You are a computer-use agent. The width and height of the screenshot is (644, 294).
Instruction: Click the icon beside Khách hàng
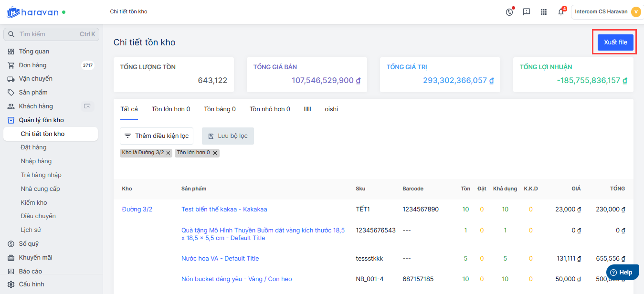pyautogui.click(x=87, y=106)
